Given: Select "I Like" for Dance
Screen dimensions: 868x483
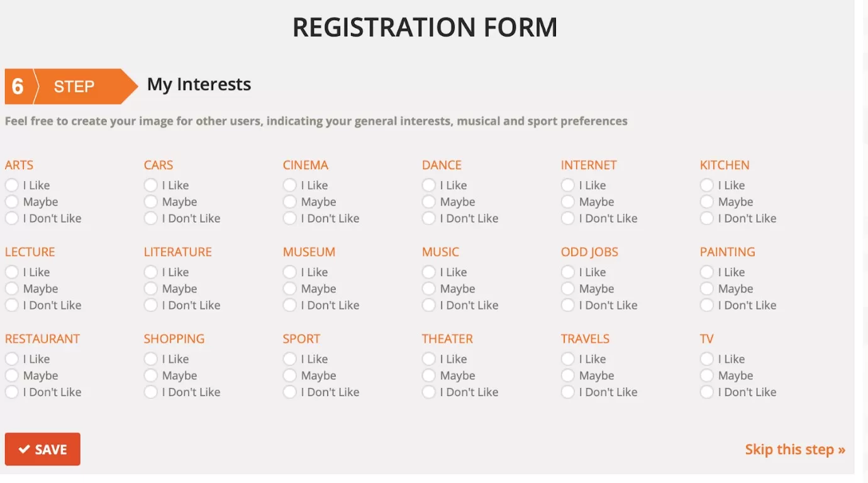Looking at the screenshot, I should click(x=428, y=186).
